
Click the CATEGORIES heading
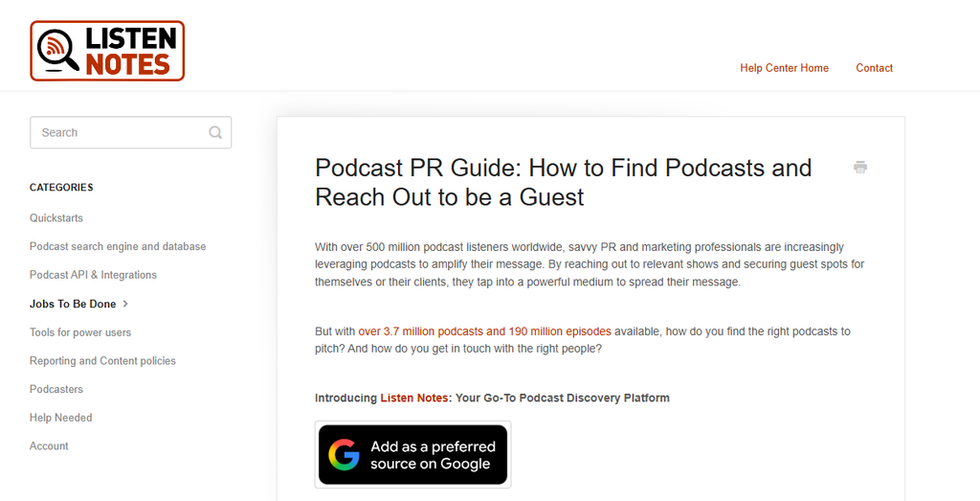(x=61, y=188)
